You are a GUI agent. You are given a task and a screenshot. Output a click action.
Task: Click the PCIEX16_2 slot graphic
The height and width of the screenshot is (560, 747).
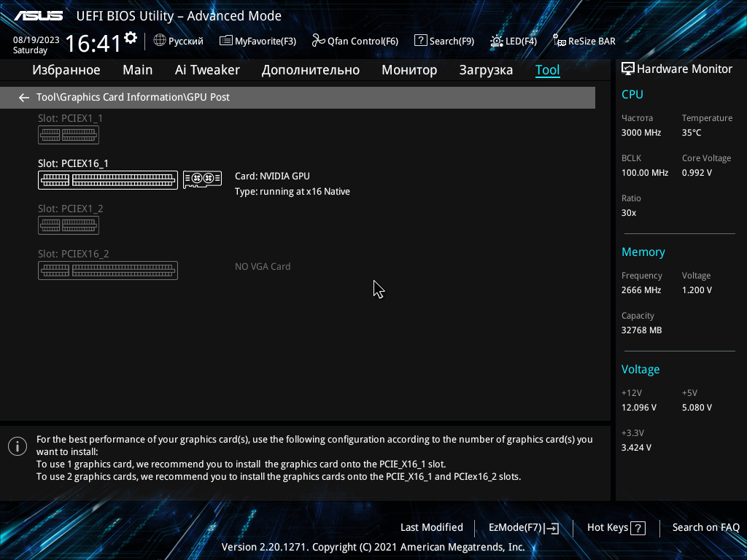[108, 271]
